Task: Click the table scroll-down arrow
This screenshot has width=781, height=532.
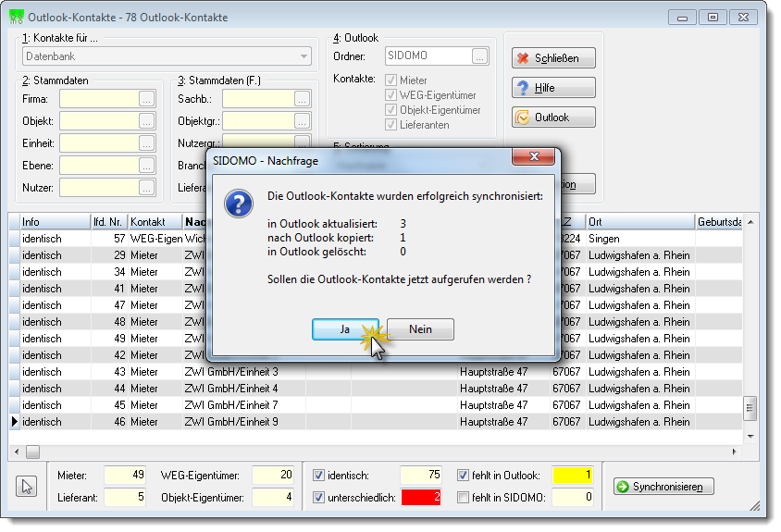Action: (x=750, y=437)
